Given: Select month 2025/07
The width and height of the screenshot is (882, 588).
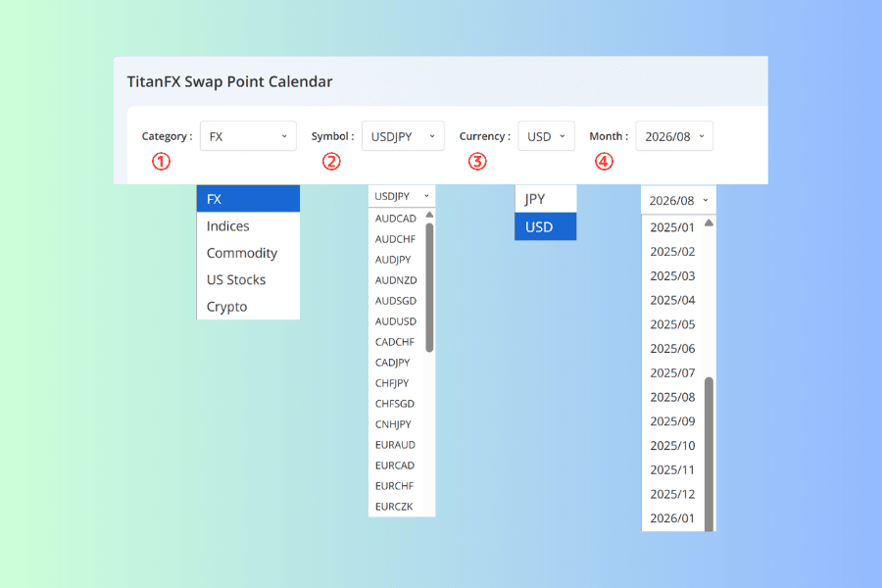Looking at the screenshot, I should pyautogui.click(x=672, y=372).
